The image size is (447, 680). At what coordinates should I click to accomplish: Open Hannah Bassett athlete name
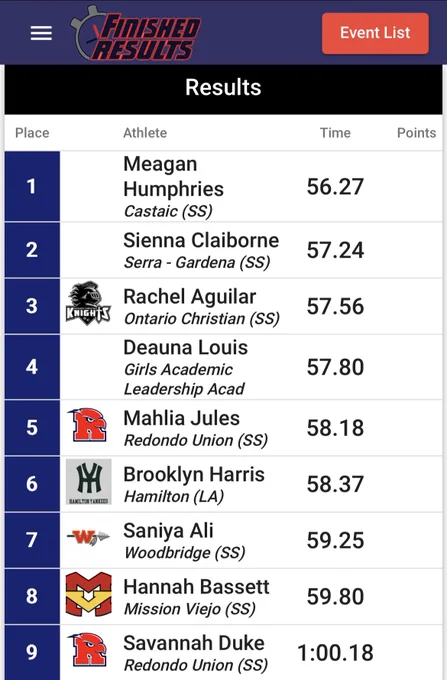coord(196,587)
